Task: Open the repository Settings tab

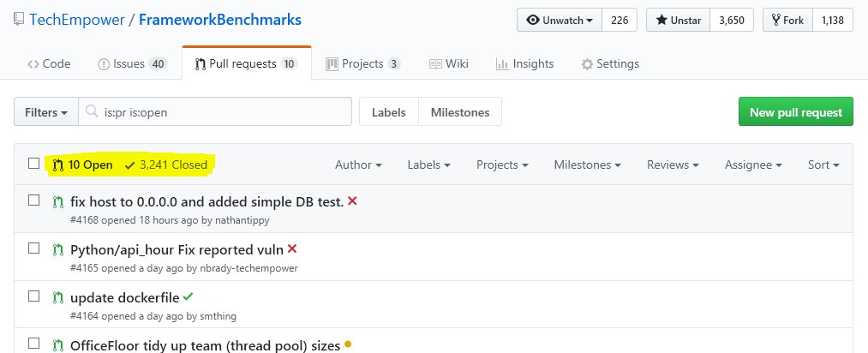Action: (x=609, y=63)
